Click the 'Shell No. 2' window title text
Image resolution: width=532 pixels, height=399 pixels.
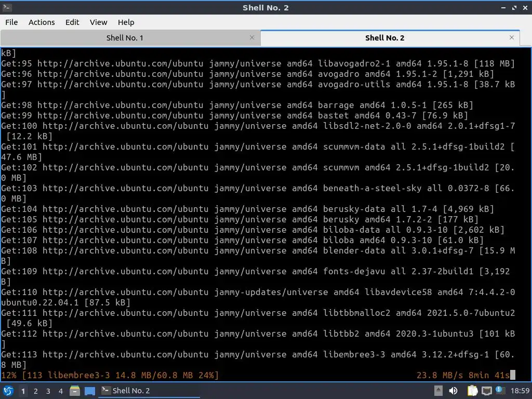[265, 7]
